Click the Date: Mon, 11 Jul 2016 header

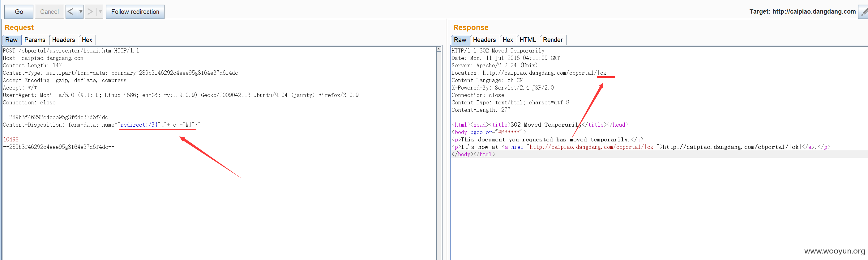coord(506,58)
